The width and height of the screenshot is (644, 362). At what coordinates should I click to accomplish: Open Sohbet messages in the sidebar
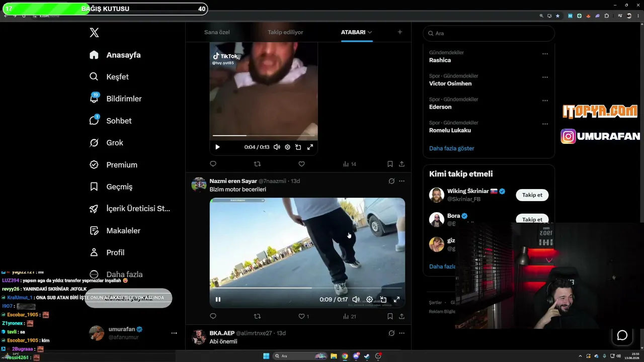(x=110, y=121)
